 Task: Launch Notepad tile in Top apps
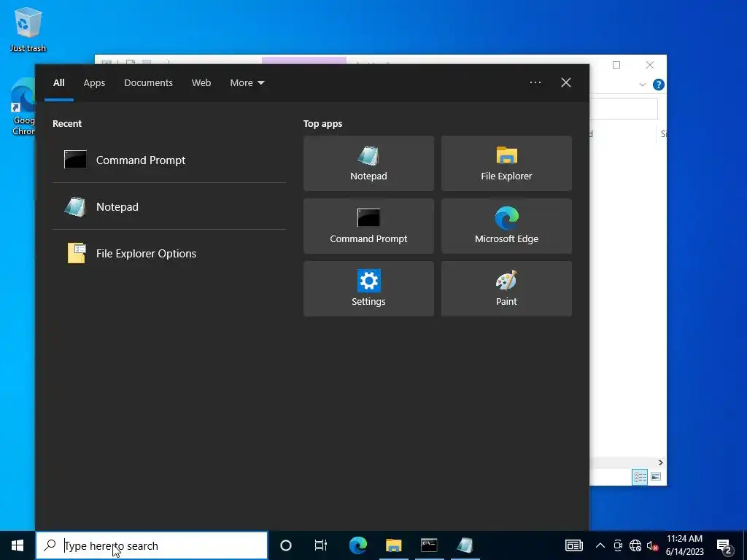(x=368, y=163)
